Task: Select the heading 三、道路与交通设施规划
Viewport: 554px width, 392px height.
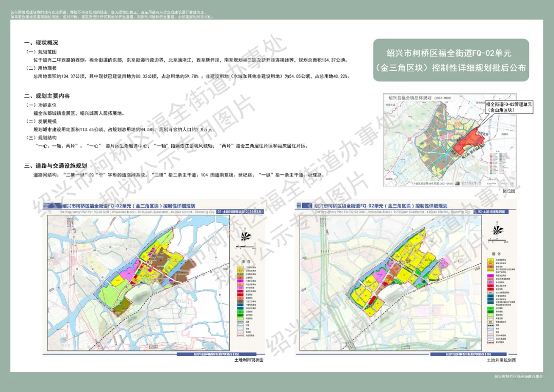Action: (55, 165)
